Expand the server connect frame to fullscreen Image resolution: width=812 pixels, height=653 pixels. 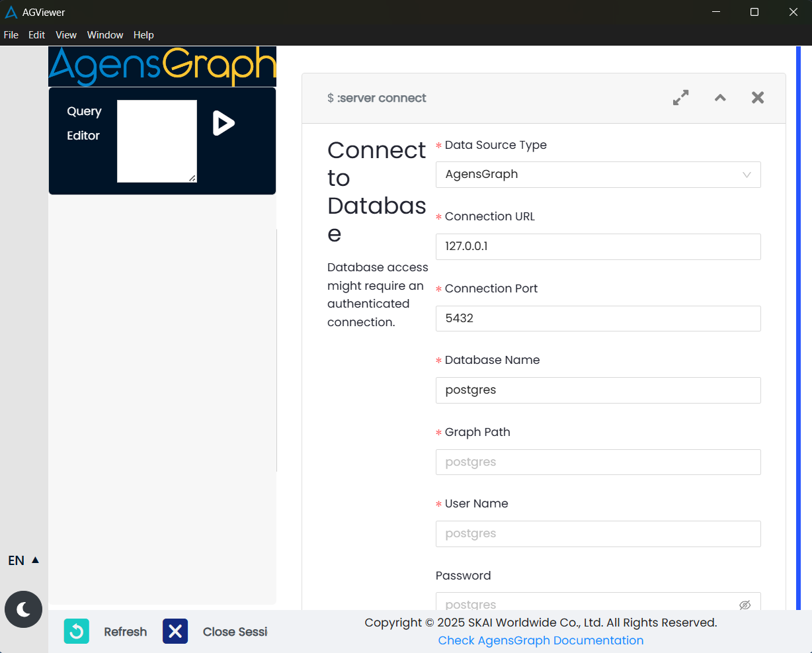681,98
